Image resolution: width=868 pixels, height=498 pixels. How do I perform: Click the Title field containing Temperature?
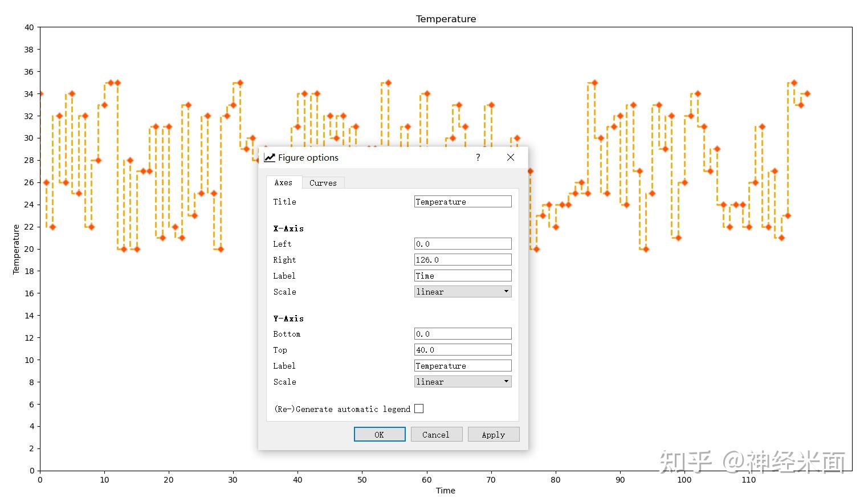pos(462,201)
